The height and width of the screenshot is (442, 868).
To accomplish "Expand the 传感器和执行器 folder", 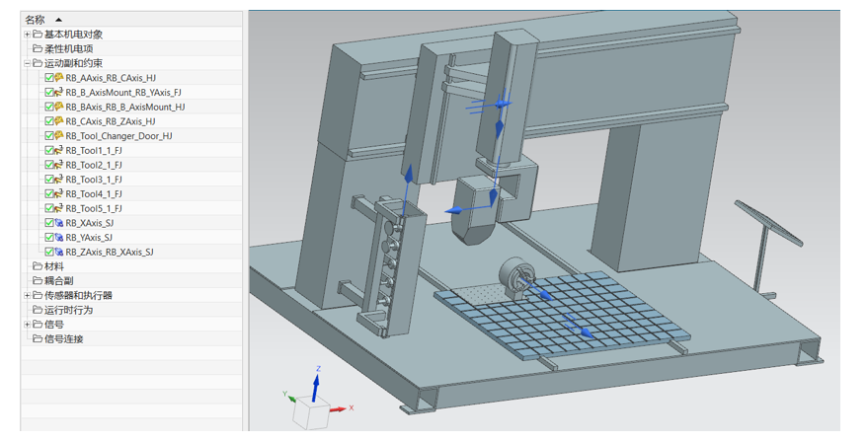I will click(x=28, y=295).
